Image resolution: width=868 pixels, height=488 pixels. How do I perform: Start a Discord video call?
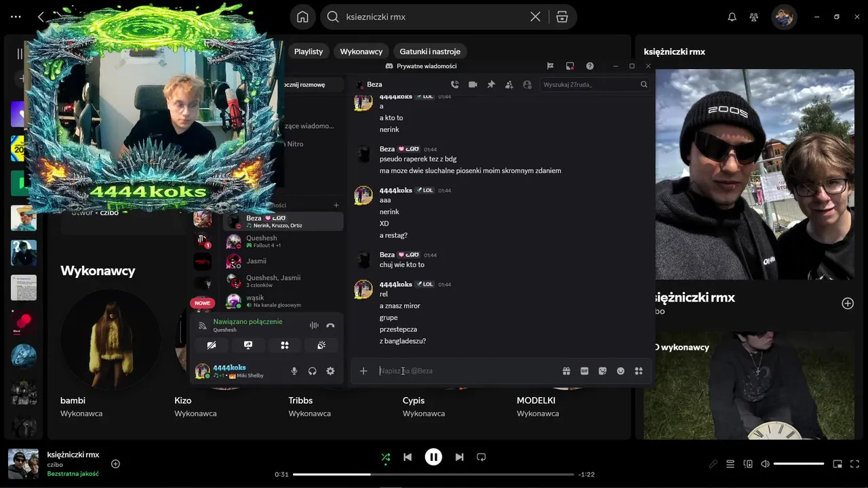click(x=473, y=85)
